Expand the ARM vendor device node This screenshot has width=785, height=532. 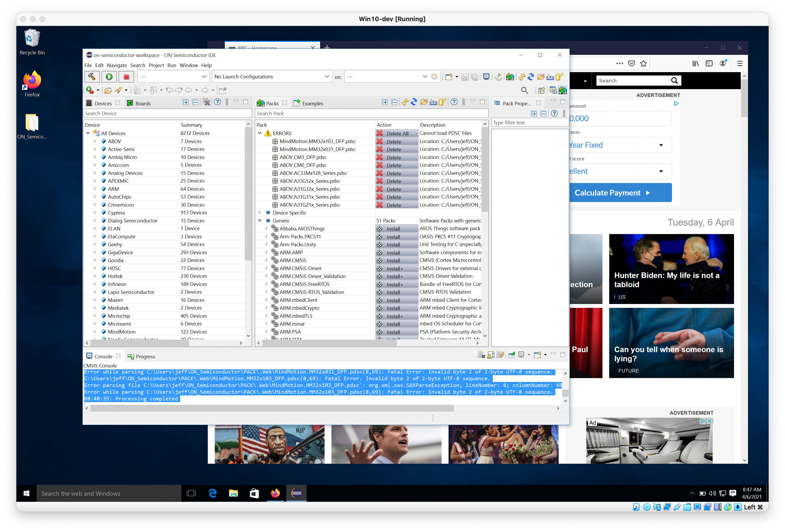tap(95, 189)
